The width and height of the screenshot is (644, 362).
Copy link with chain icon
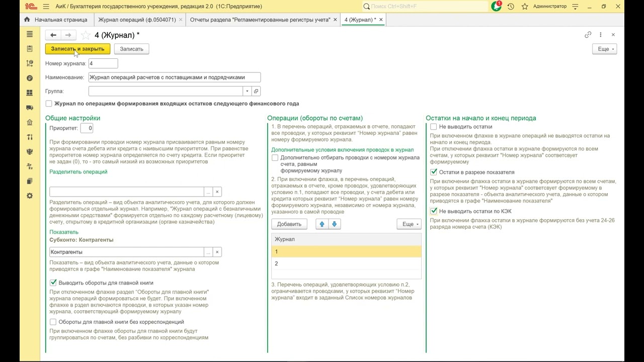[588, 35]
